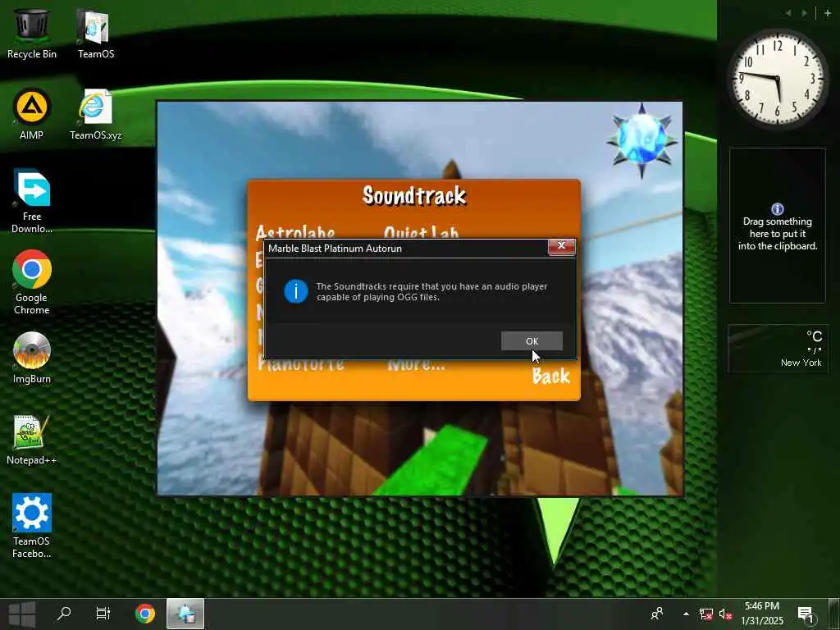Close the Marble Blast Platinum Autorun dialog
Viewport: 840px width, 630px height.
click(561, 245)
